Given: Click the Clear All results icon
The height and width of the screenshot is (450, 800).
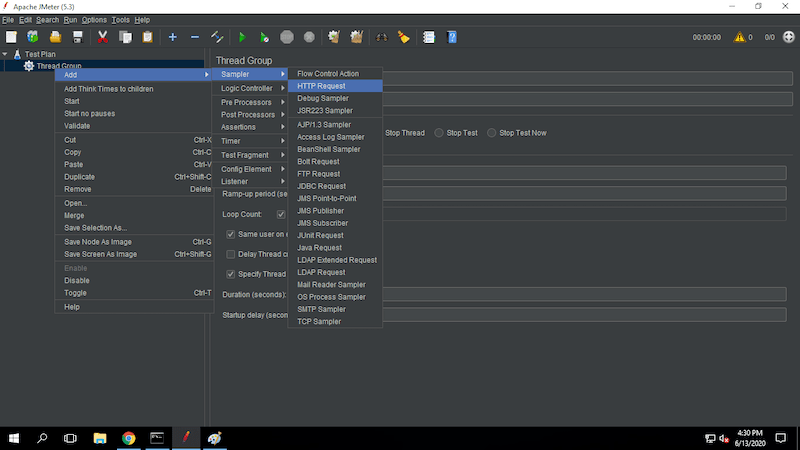Looking at the screenshot, I should pyautogui.click(x=356, y=37).
